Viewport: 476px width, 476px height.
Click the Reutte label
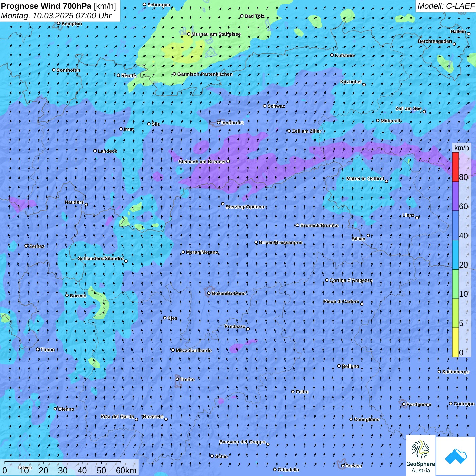point(129,75)
